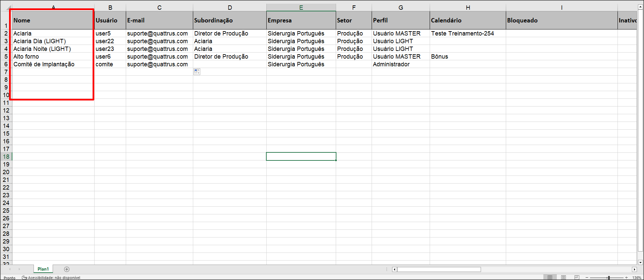Switch to Page Break Preview view
Screen dimensions: 644x280
tap(577, 277)
